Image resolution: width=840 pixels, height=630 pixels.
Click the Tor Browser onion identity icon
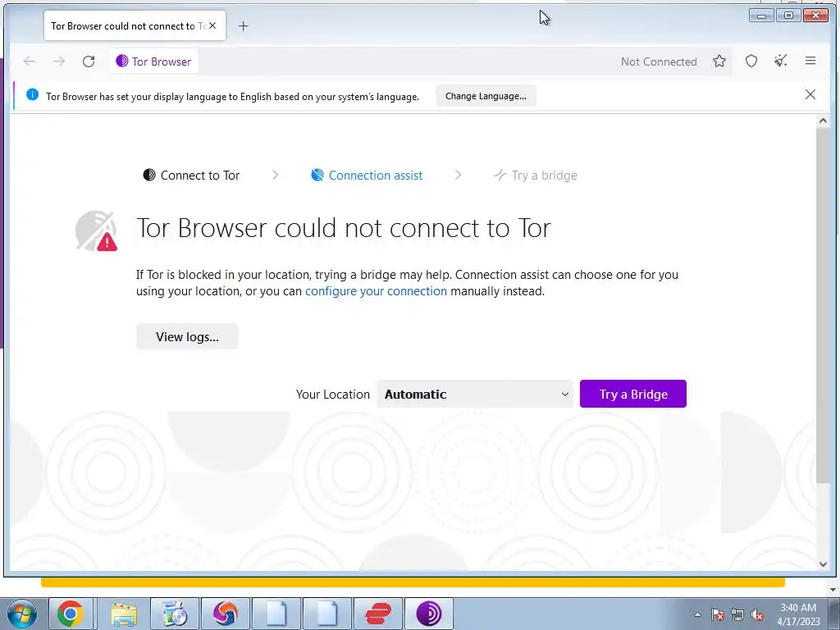click(x=122, y=61)
